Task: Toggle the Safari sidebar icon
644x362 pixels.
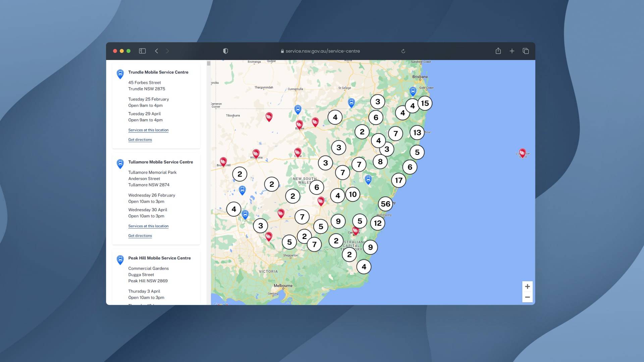Action: pos(142,51)
